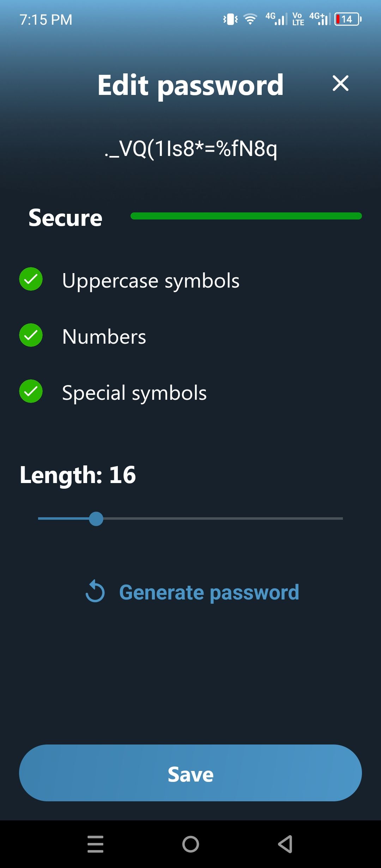Tap the Wi-Fi status icon
The height and width of the screenshot is (868, 381).
pyautogui.click(x=250, y=19)
